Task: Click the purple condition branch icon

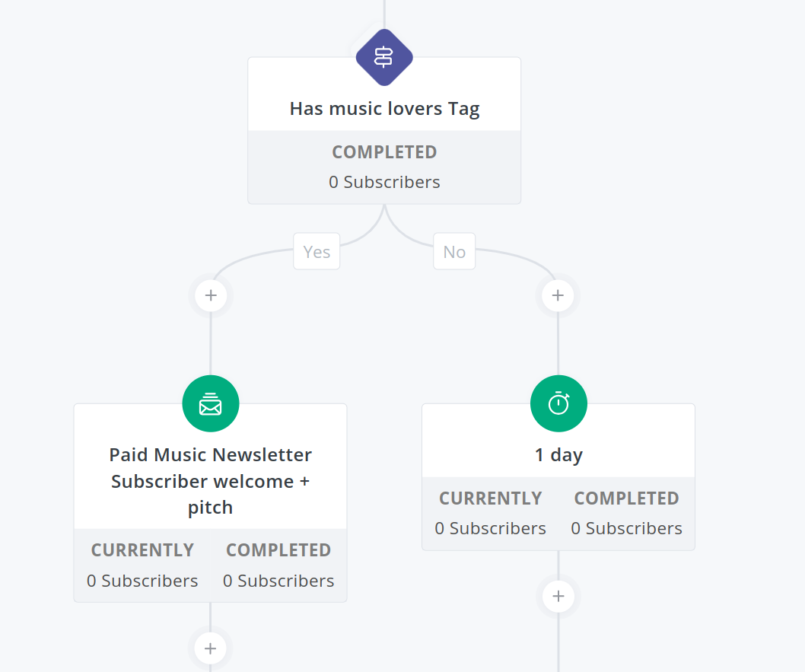Action: coord(384,56)
